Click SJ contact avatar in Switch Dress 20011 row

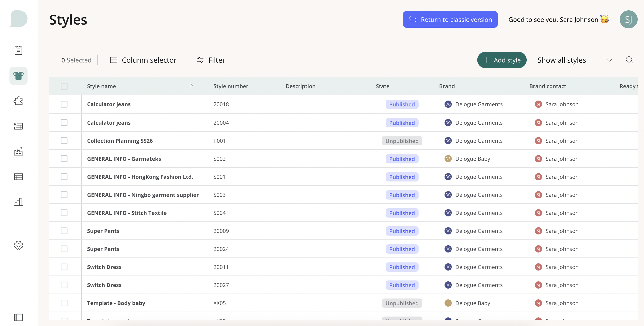[x=538, y=267]
